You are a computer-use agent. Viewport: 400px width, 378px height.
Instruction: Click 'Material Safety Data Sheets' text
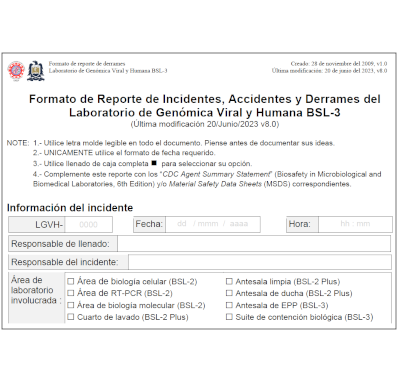(215, 184)
